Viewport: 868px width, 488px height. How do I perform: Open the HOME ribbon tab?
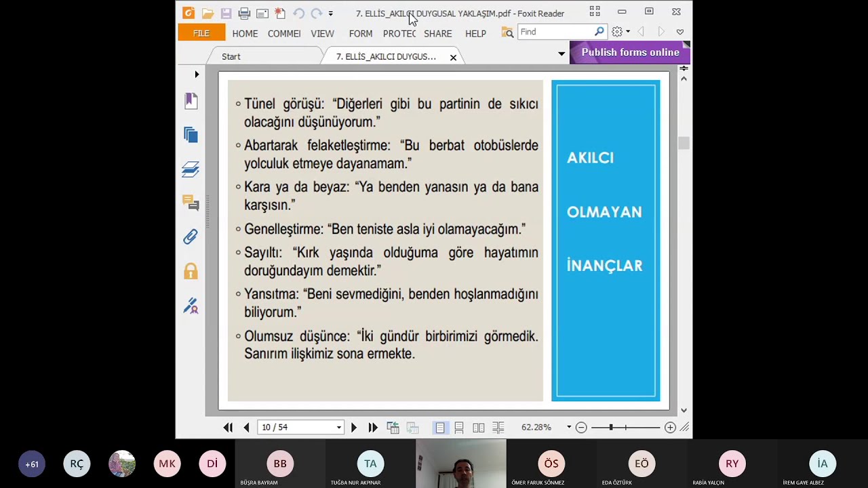(245, 33)
